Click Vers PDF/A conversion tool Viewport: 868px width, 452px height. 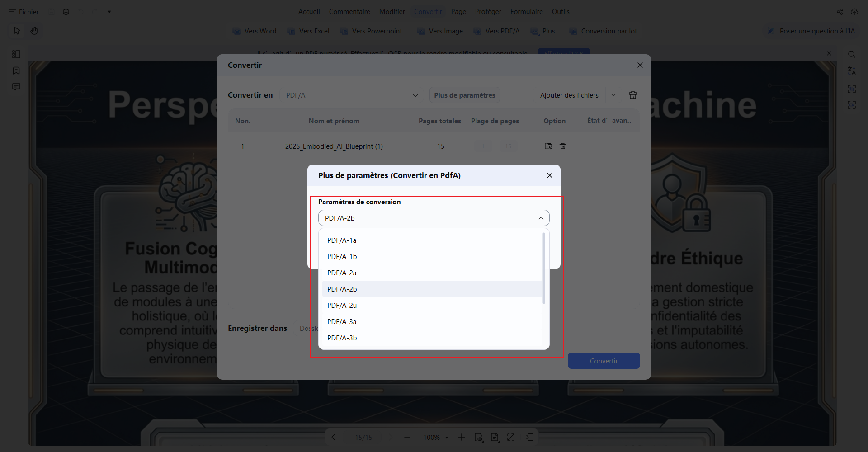[x=497, y=31]
